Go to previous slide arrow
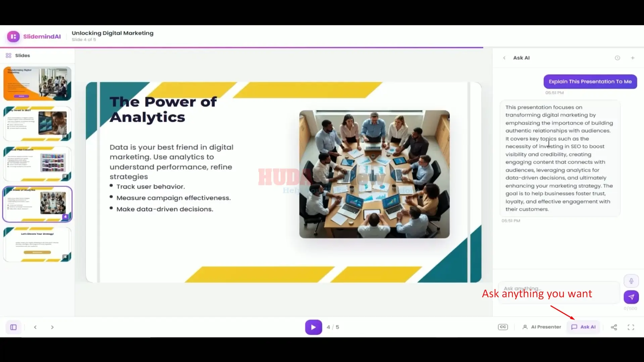 coord(35,327)
